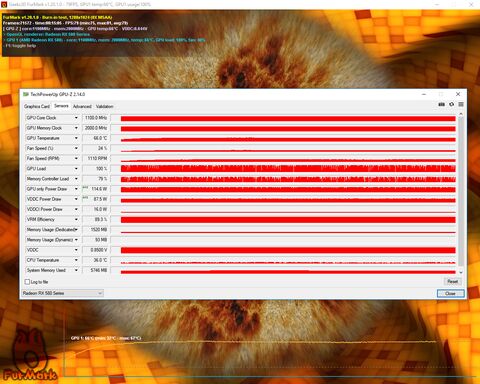Close the FurMark window with X
Screen dimensions: 480x384
point(471,4)
